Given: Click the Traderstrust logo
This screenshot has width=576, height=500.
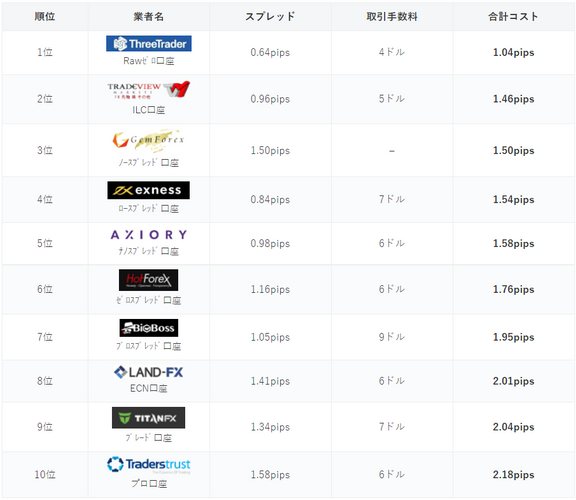Looking at the screenshot, I should pyautogui.click(x=149, y=464).
